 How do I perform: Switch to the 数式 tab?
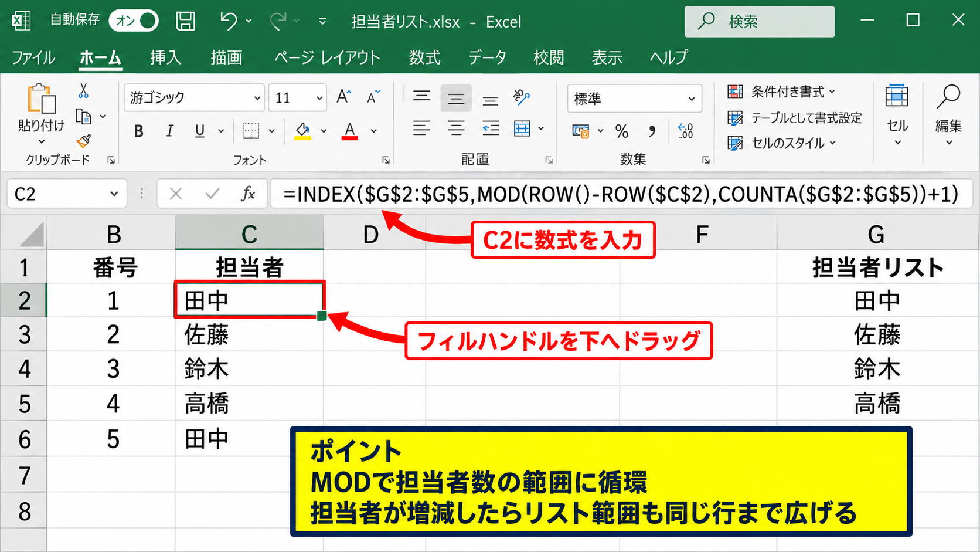(424, 57)
